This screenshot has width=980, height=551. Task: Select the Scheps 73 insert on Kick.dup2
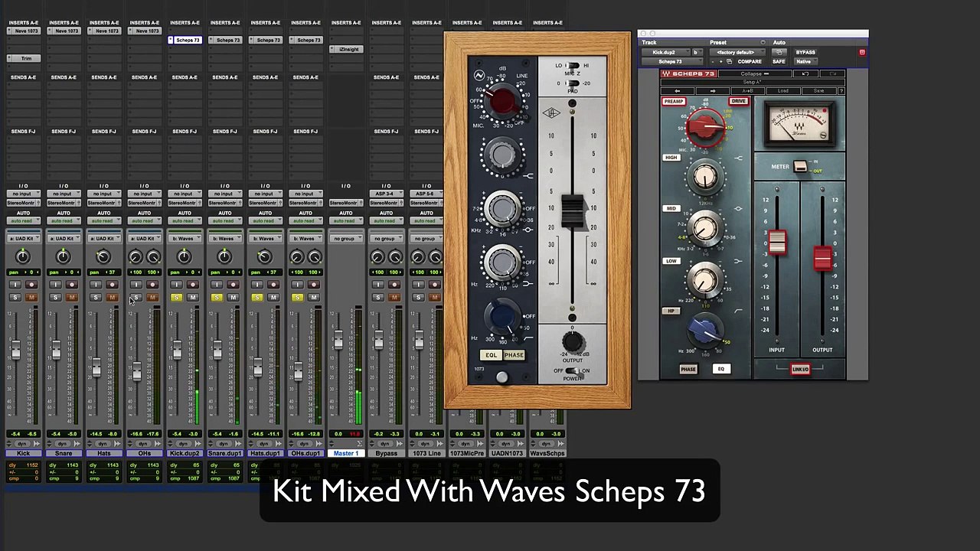(x=185, y=40)
